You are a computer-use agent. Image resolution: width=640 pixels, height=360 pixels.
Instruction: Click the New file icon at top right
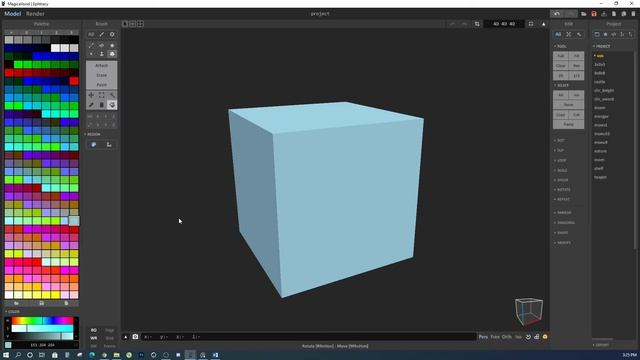pos(614,13)
